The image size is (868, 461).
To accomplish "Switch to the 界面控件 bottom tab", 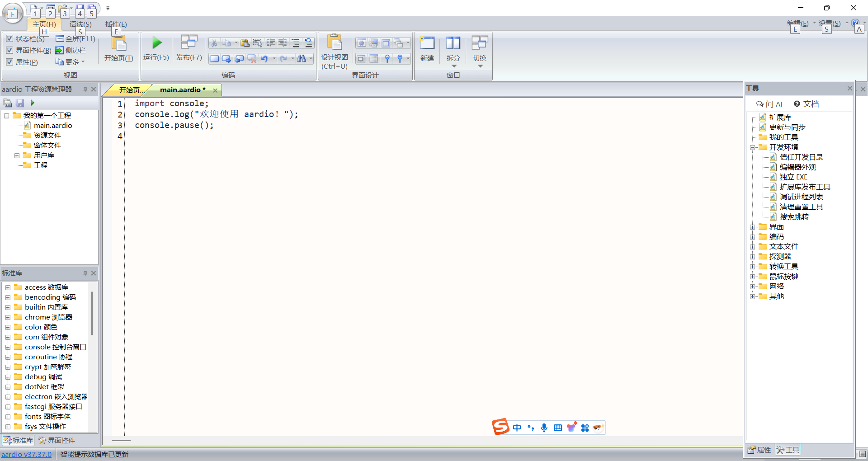I will pyautogui.click(x=57, y=440).
